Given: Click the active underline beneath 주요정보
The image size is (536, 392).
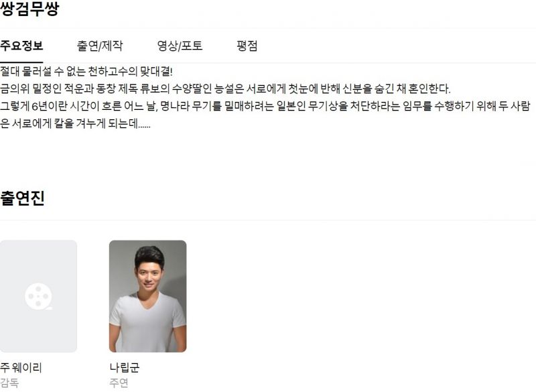Looking at the screenshot, I should pos(21,62).
